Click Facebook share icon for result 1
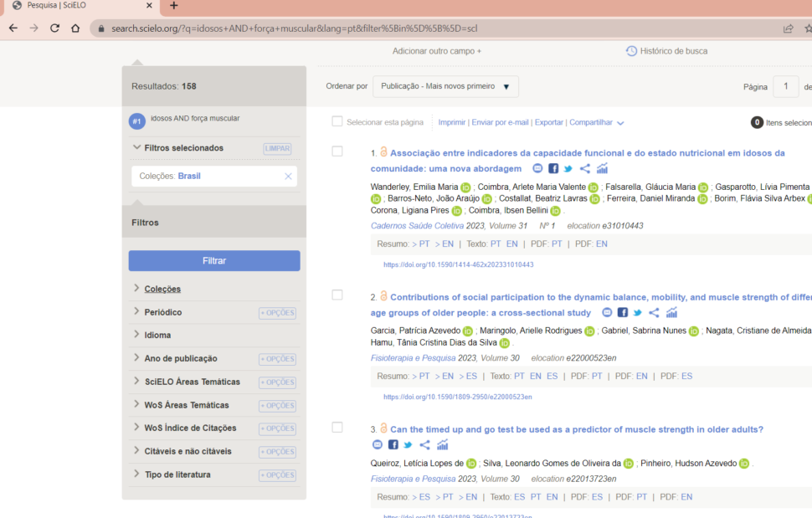This screenshot has width=812, height=518. click(553, 169)
